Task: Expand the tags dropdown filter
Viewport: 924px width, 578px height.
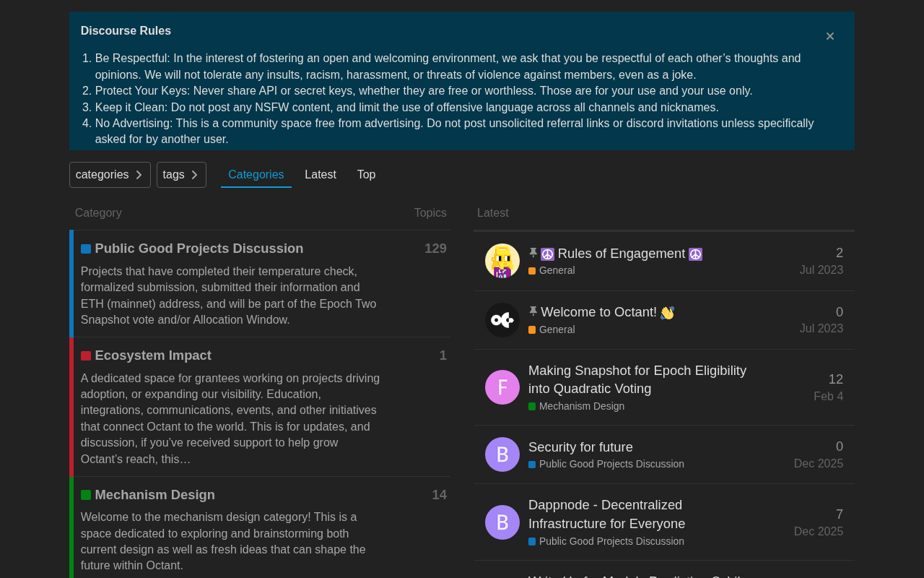Action: click(x=181, y=175)
